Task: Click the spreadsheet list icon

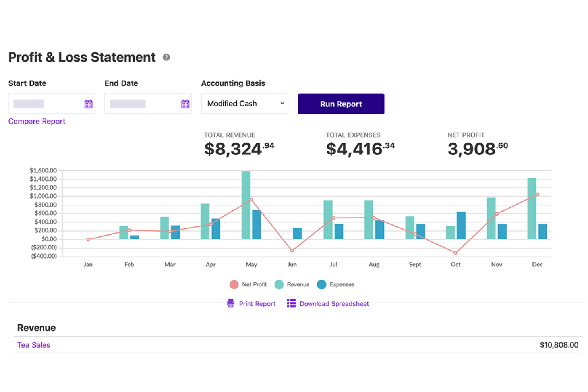Action: [291, 303]
